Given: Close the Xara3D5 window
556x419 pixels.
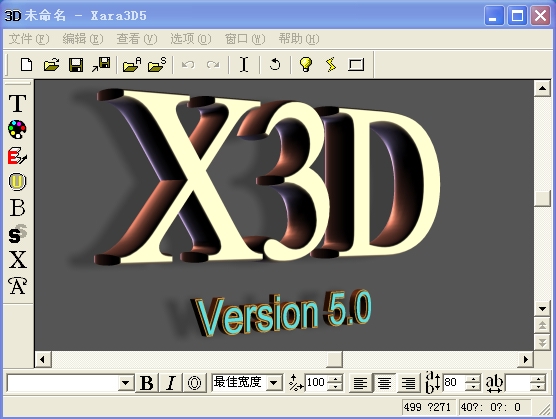Looking at the screenshot, I should [540, 16].
